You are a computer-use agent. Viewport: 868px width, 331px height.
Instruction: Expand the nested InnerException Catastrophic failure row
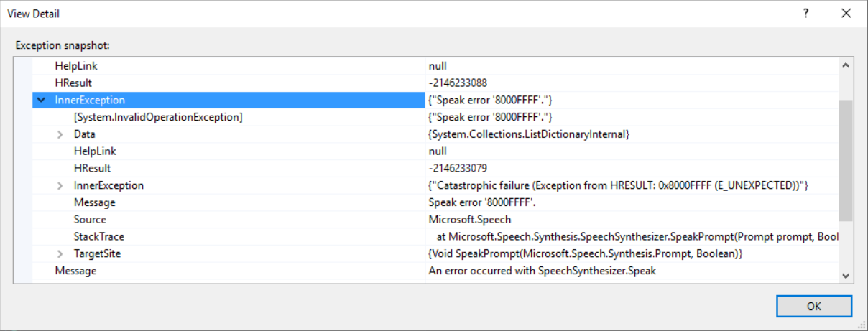coord(60,186)
